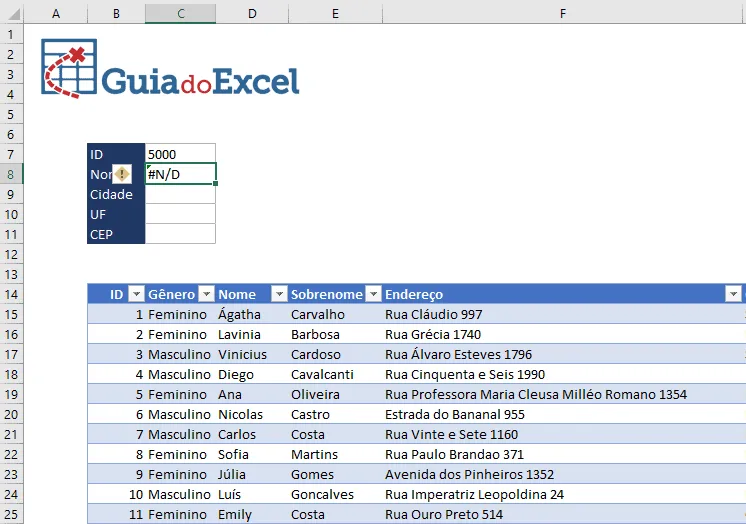Viewport: 746px width, 524px height.
Task: Open the Nome column filter dropdown
Action: coord(279,294)
